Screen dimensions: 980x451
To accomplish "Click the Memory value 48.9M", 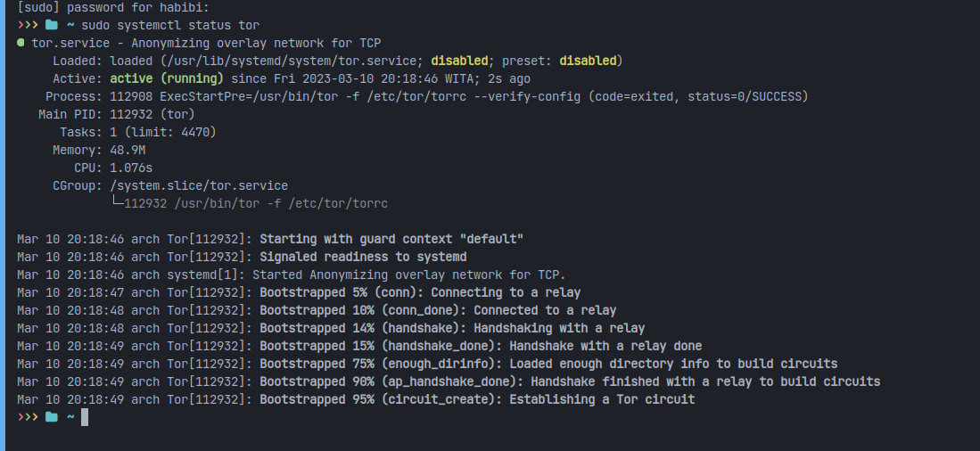I will [128, 150].
